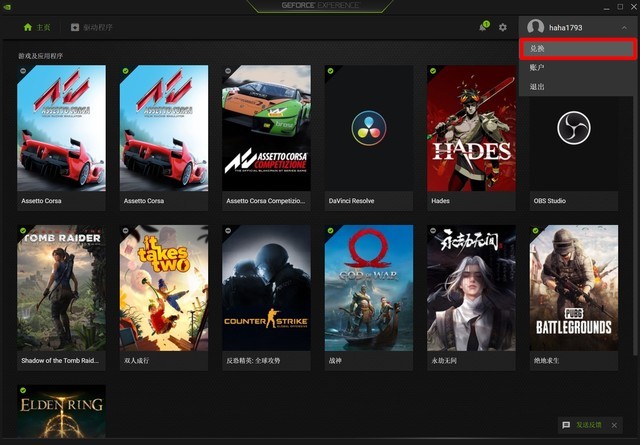Switch to the 驱动程序 (Drivers) tab
640x445 pixels.
(x=91, y=27)
